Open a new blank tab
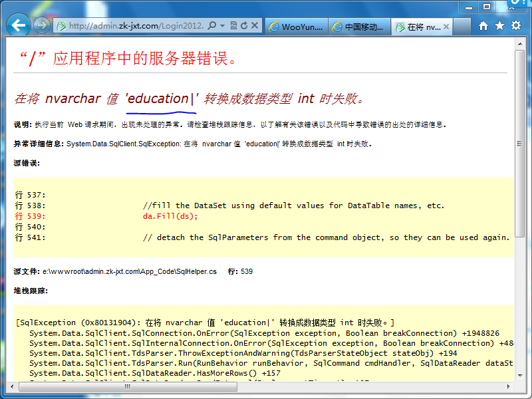 [x=462, y=27]
